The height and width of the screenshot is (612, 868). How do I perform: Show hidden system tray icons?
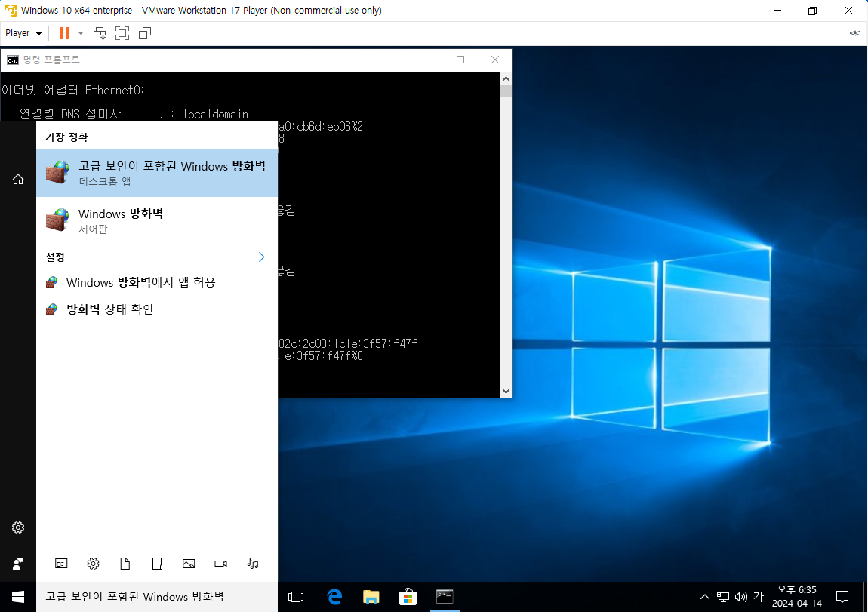click(705, 596)
